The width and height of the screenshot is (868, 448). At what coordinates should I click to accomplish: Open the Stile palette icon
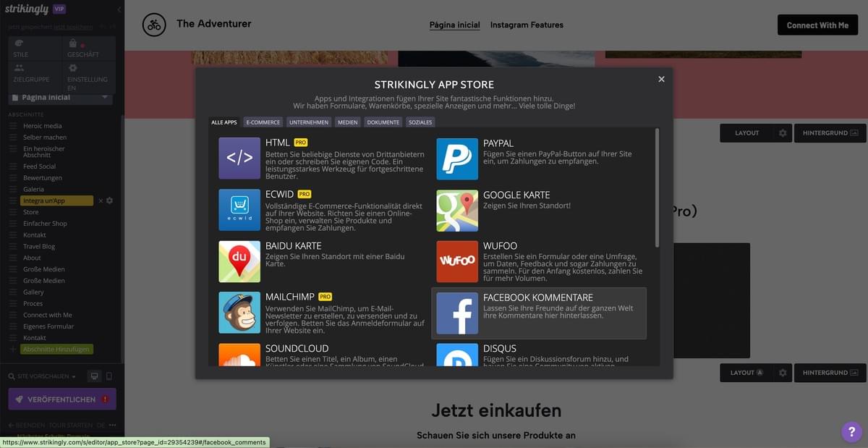(x=20, y=44)
